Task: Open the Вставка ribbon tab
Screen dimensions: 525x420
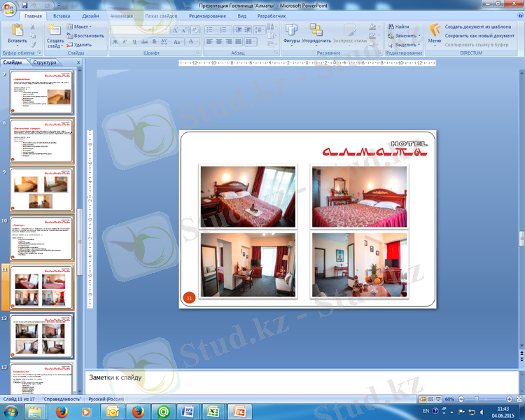Action: pos(62,15)
